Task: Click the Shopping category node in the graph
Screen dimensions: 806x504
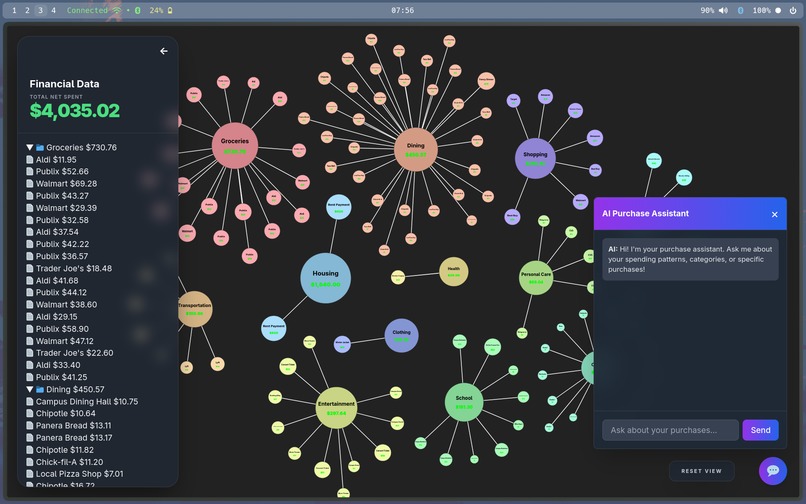Action: [x=535, y=158]
